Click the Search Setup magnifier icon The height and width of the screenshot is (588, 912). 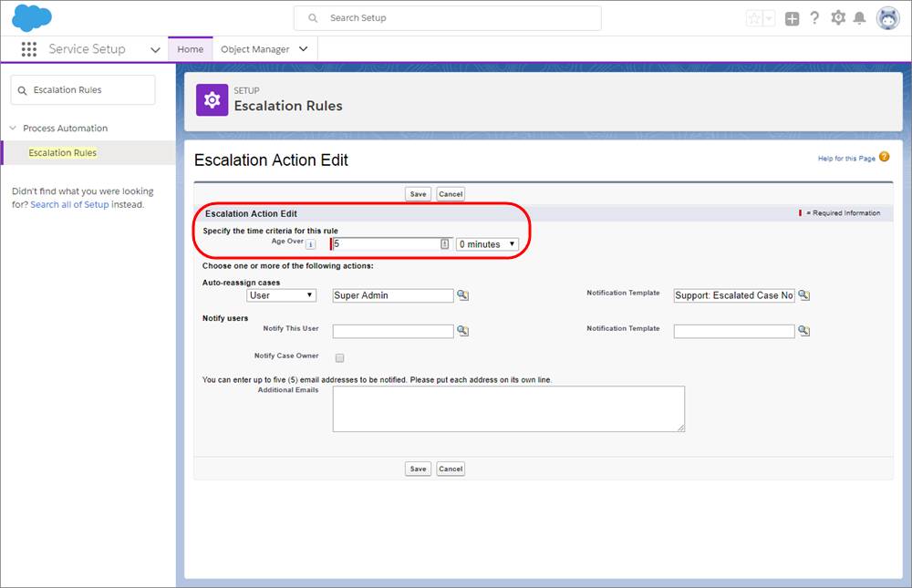pos(313,18)
